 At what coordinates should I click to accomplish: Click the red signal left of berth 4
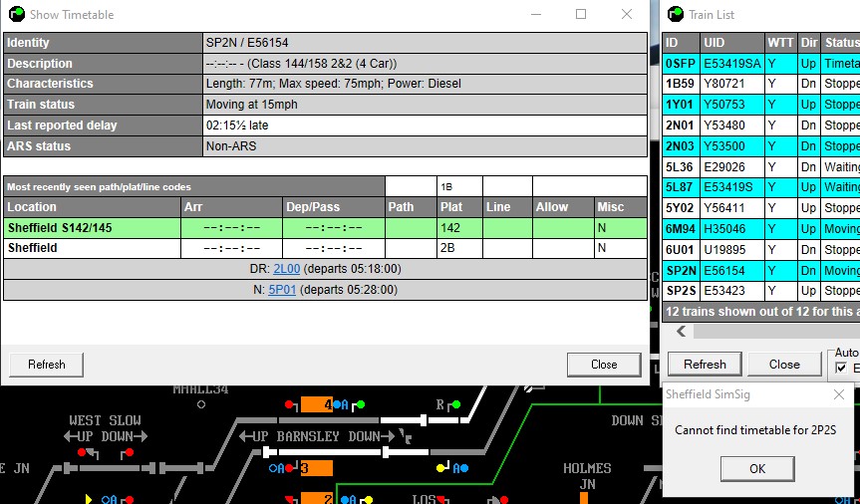289,404
